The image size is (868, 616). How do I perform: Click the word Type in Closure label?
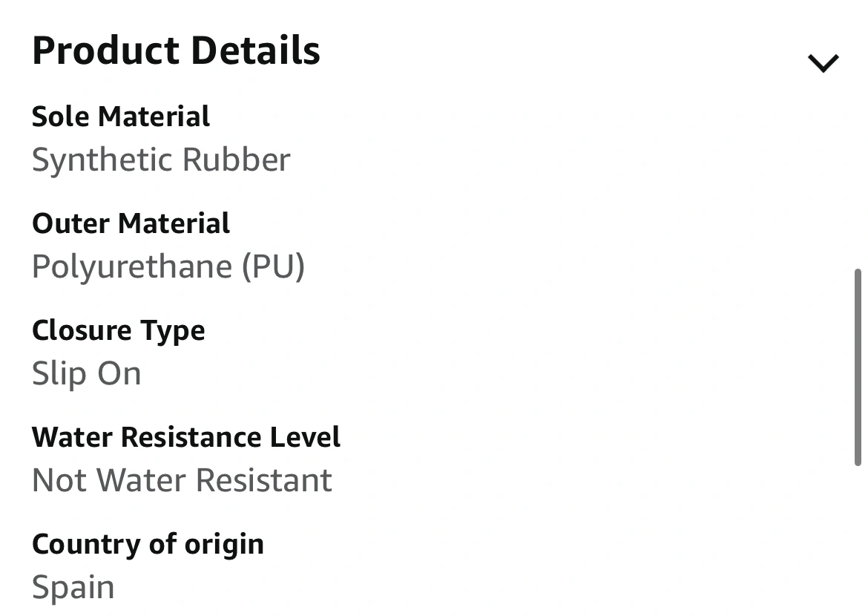pyautogui.click(x=173, y=332)
